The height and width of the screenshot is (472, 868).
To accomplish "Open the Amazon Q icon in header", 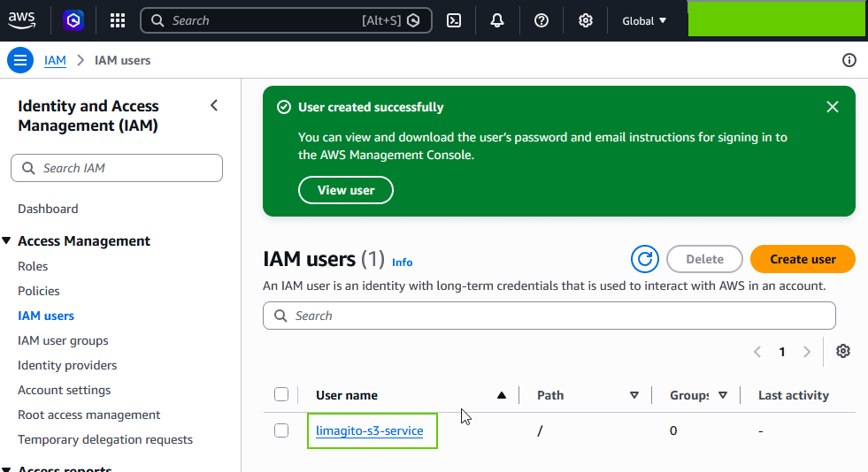I will pos(73,20).
